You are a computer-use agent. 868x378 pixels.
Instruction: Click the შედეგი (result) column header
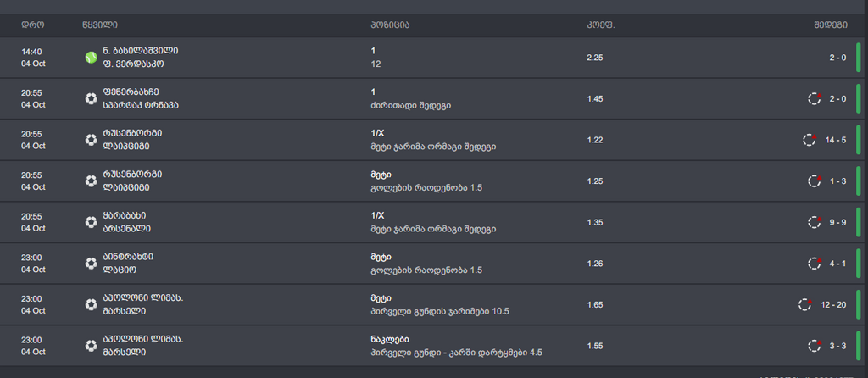click(x=831, y=25)
